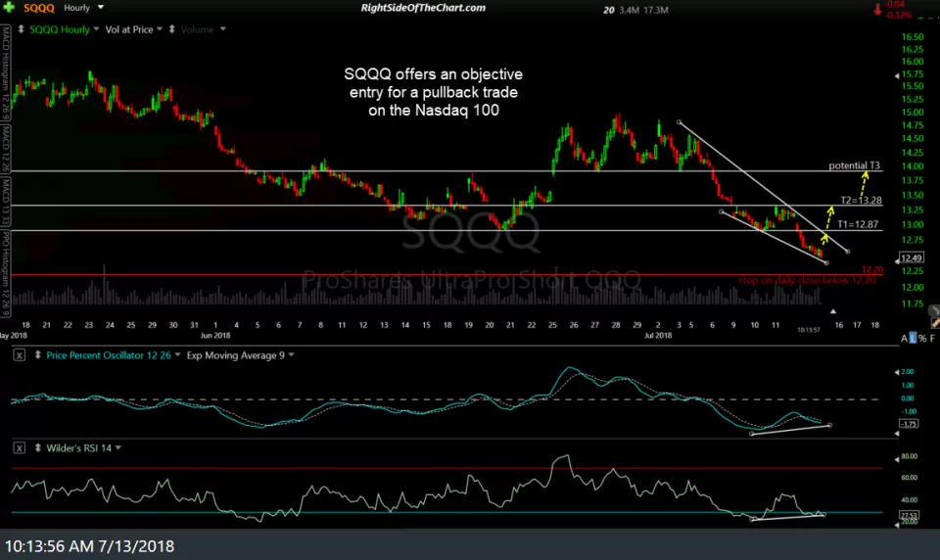Click the green plus add-indicator icon
940x560 pixels.
[9, 7]
